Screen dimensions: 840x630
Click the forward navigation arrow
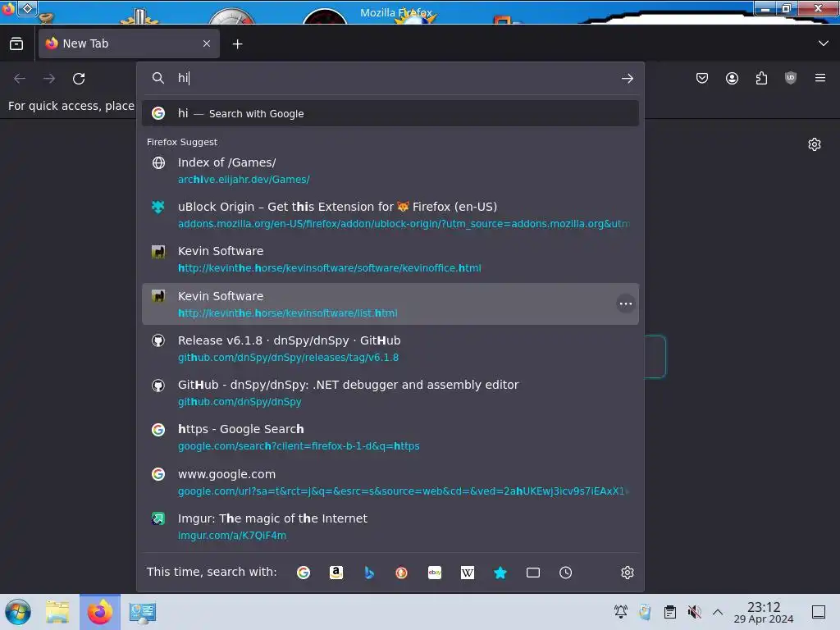tap(49, 78)
